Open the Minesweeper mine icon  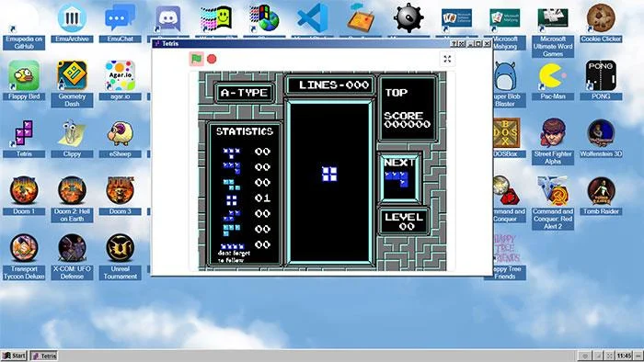408,18
